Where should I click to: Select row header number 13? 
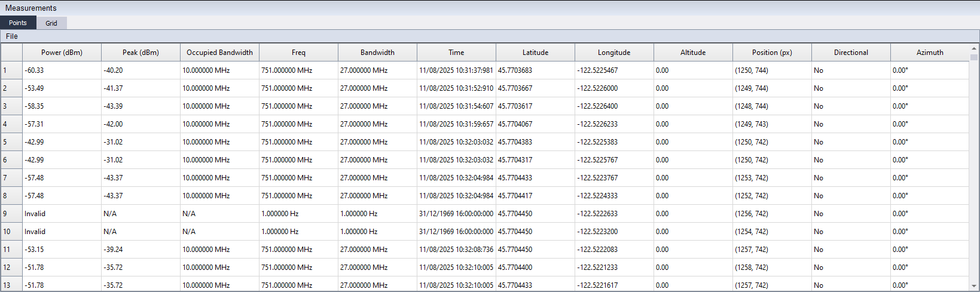[x=12, y=284]
